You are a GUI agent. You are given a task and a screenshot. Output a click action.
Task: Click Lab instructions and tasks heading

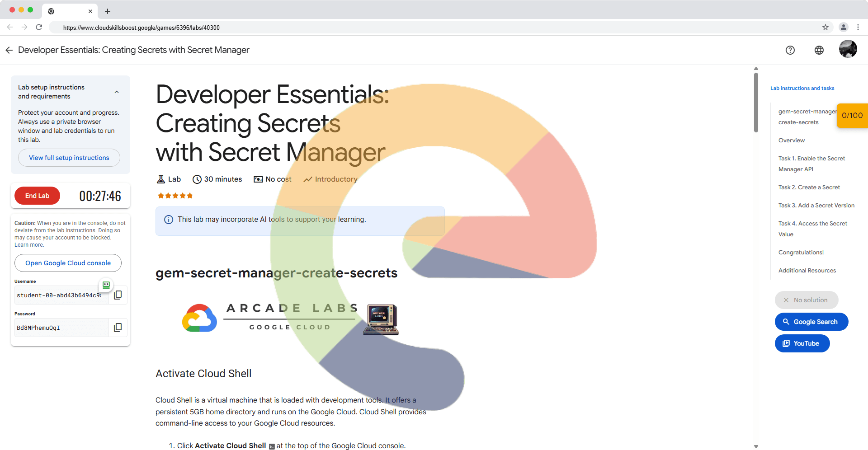(x=802, y=88)
